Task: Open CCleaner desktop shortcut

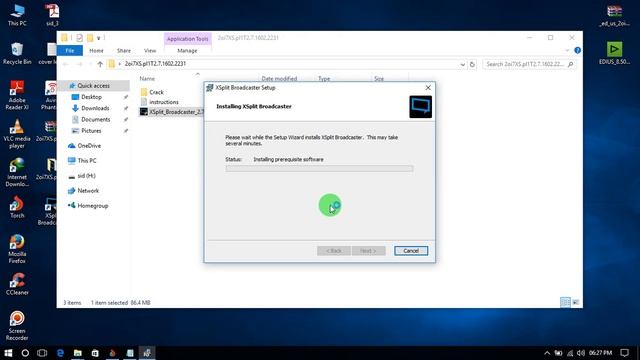Action: pyautogui.click(x=17, y=284)
